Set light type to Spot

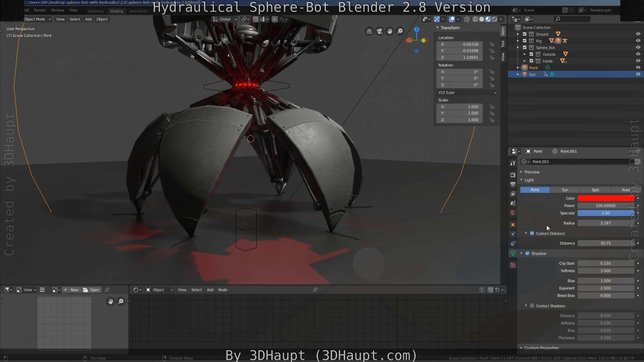[595, 190]
